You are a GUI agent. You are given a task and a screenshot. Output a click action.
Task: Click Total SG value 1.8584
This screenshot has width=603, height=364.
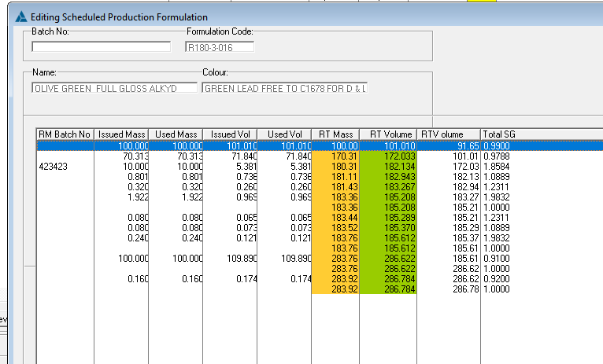497,167
